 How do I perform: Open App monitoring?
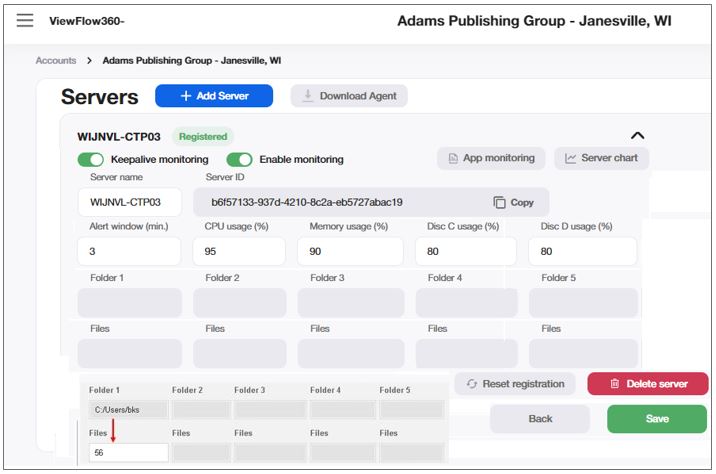(x=491, y=158)
